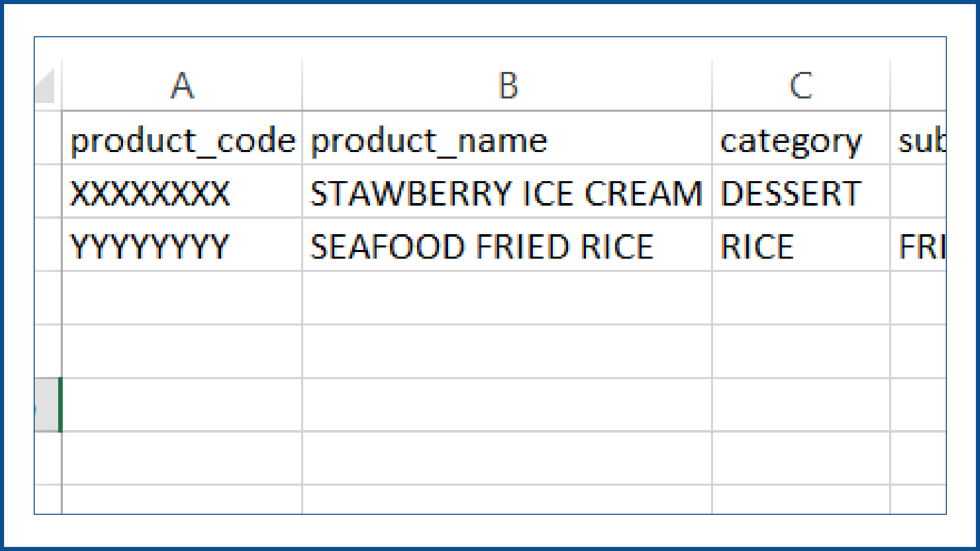This screenshot has height=551, width=980.
Task: Click the partially visible FRI cell
Action: (919, 246)
